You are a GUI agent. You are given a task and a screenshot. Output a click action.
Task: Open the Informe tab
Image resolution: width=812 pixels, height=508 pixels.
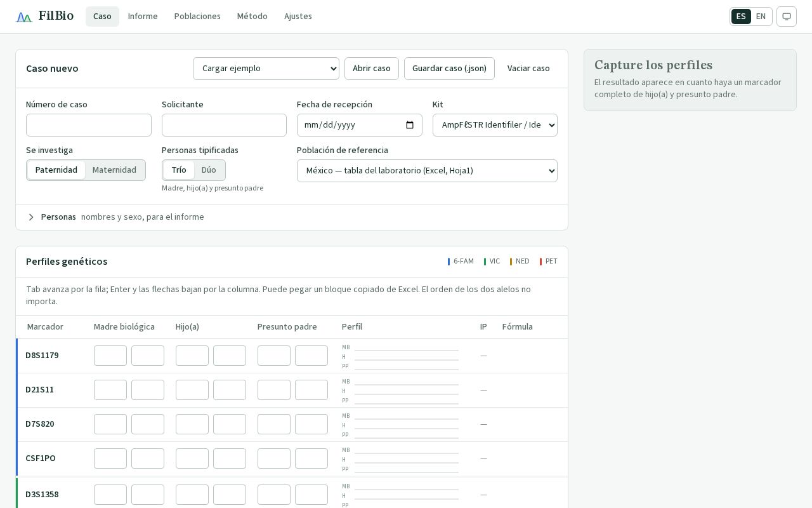tap(143, 17)
